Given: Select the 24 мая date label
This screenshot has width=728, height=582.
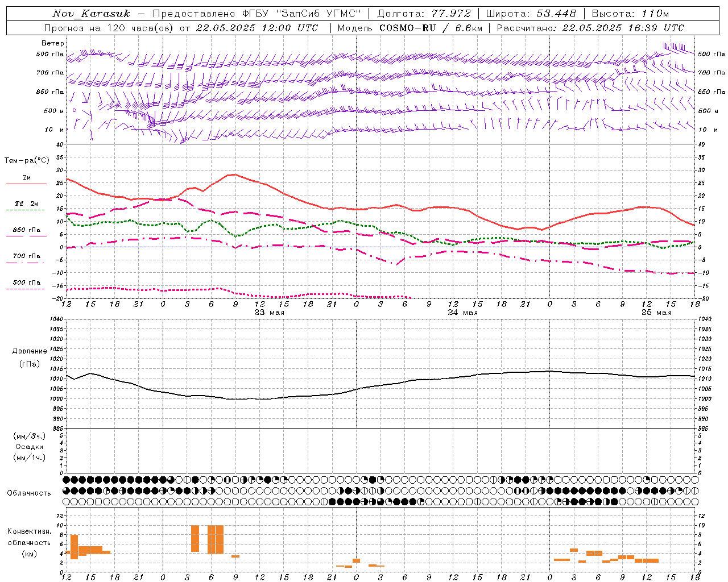Looking at the screenshot, I should [x=463, y=313].
